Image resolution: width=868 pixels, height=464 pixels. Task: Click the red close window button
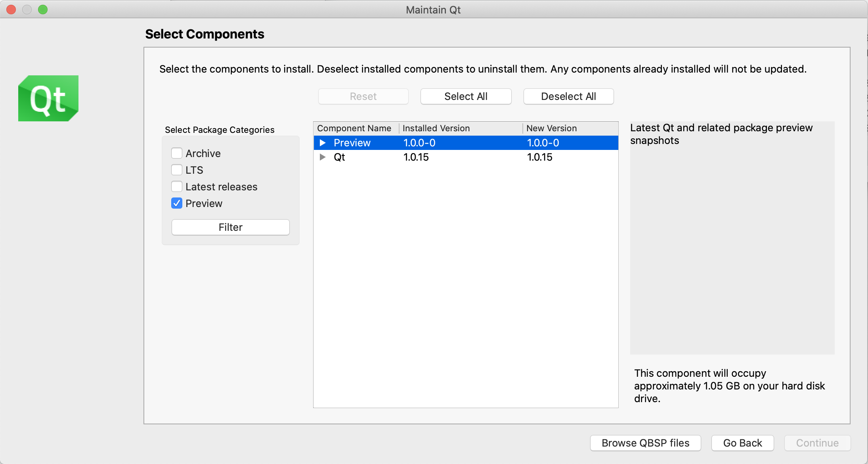coord(11,10)
